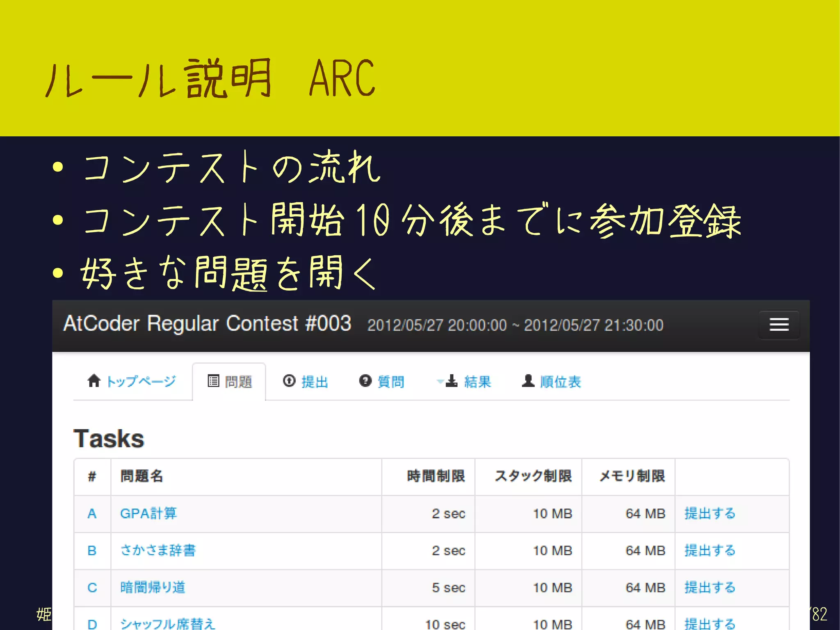Click 提出する for さかさま辞書
The width and height of the screenshot is (840, 630).
[710, 550]
